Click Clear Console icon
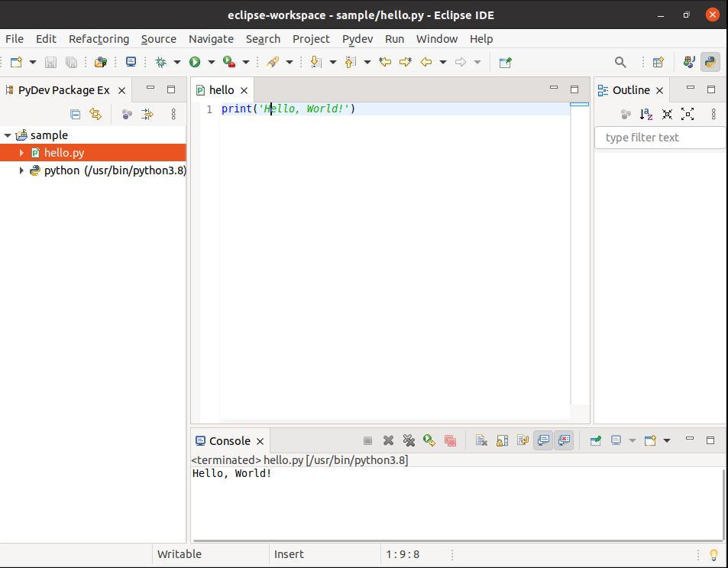Viewport: 728px width, 568px height. click(481, 440)
